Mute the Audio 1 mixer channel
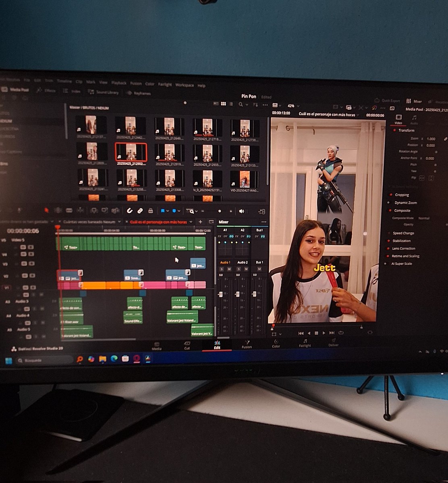Screen dimensions: 448x483 tap(229, 269)
